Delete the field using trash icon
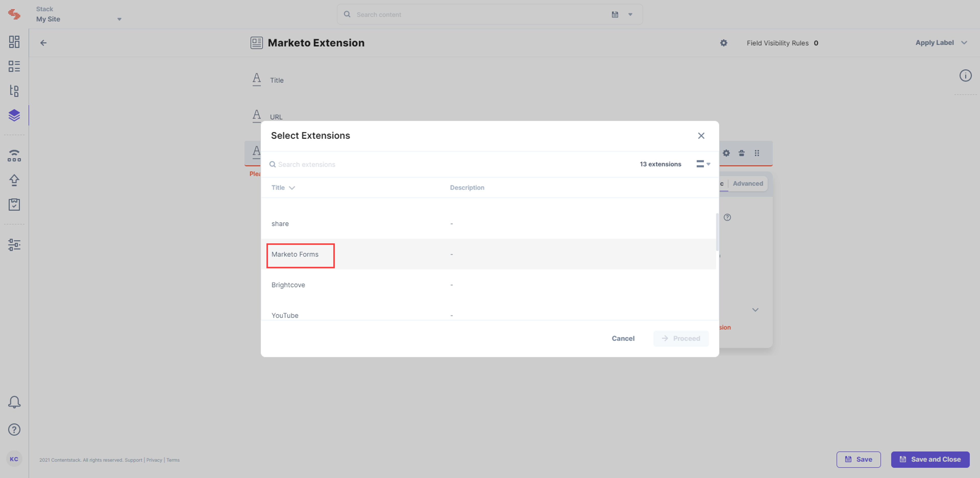 point(741,153)
